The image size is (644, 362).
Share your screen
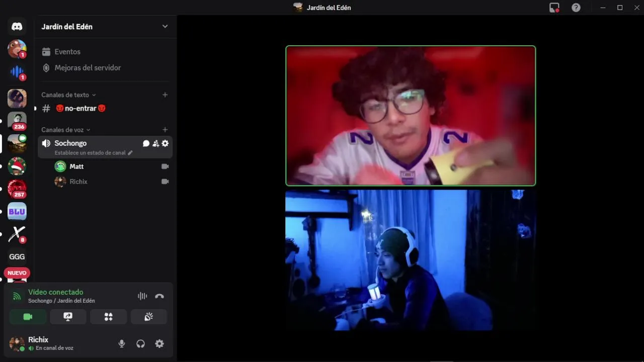68,317
